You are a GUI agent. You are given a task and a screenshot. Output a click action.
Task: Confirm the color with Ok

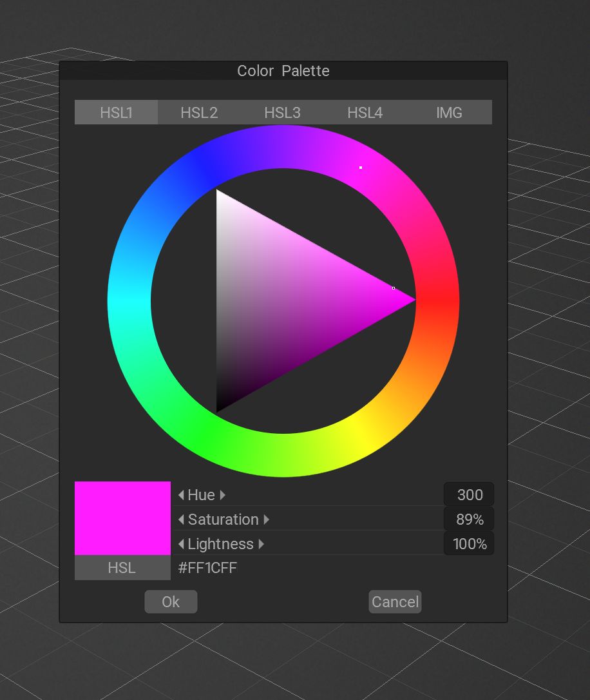point(171,602)
